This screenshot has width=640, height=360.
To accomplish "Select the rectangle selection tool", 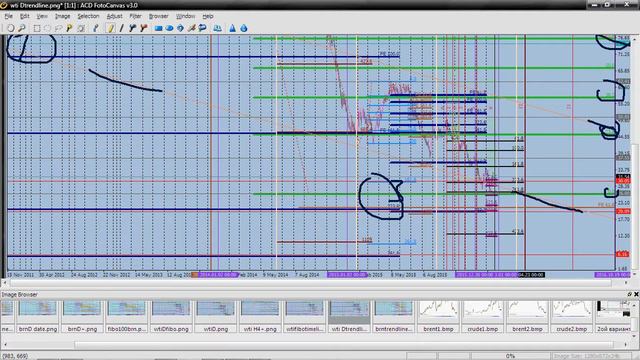I will click(37, 28).
